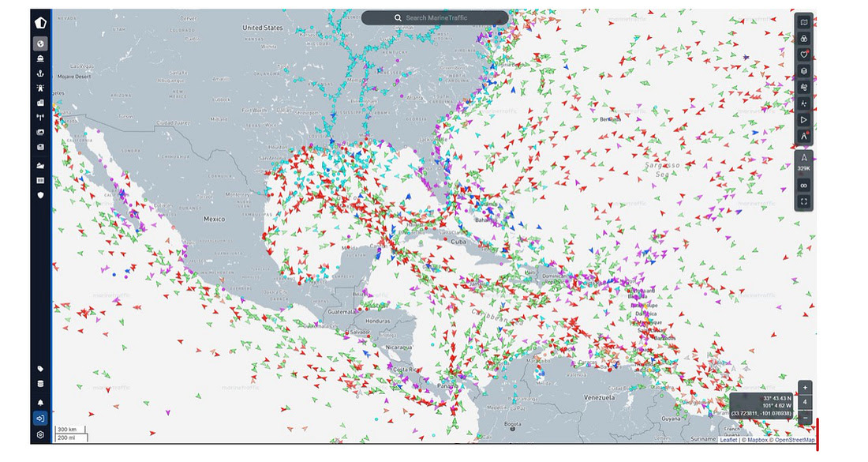
Task: Open the table/container grid icon
Action: [40, 180]
